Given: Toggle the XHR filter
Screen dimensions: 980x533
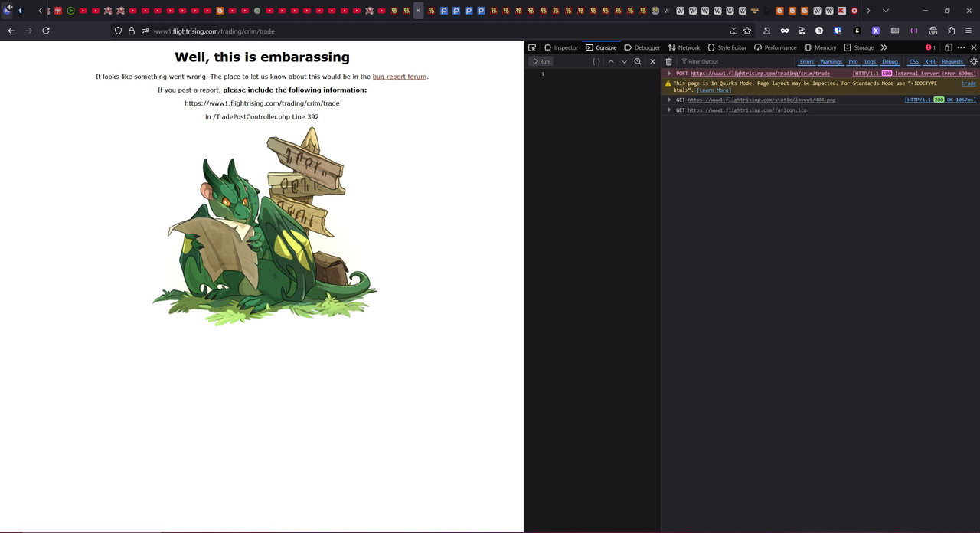Looking at the screenshot, I should point(930,61).
